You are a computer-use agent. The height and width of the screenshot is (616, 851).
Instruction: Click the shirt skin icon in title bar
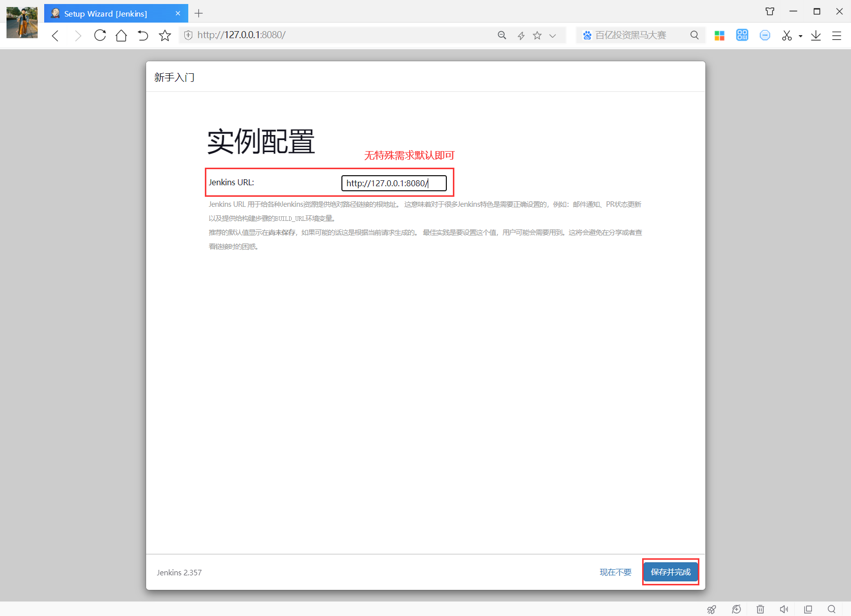pyautogui.click(x=770, y=11)
